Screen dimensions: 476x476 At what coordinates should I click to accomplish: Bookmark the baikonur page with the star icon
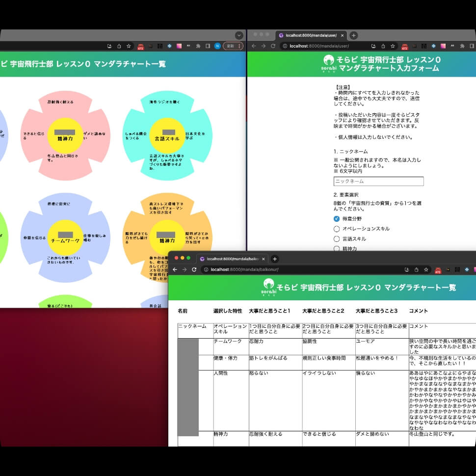tap(426, 269)
